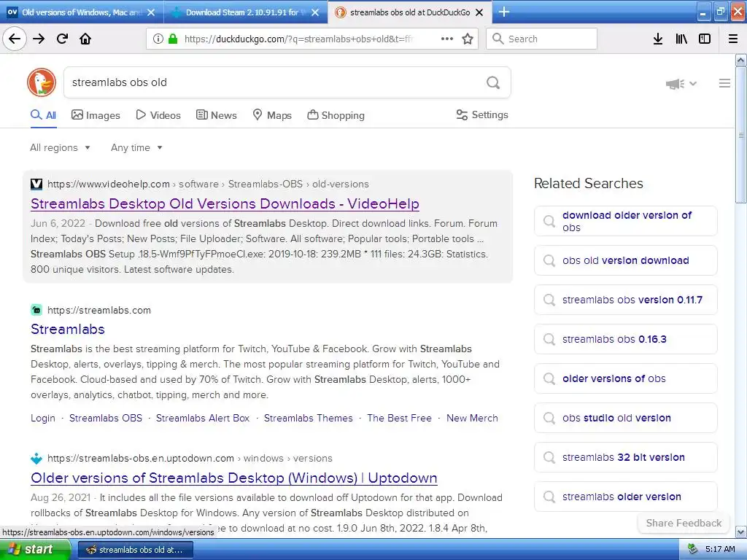
Task: Open search Settings dropdown
Action: (481, 114)
